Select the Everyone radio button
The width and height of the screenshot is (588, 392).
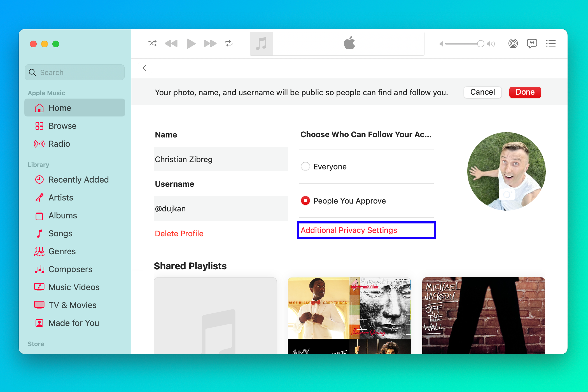pyautogui.click(x=306, y=166)
